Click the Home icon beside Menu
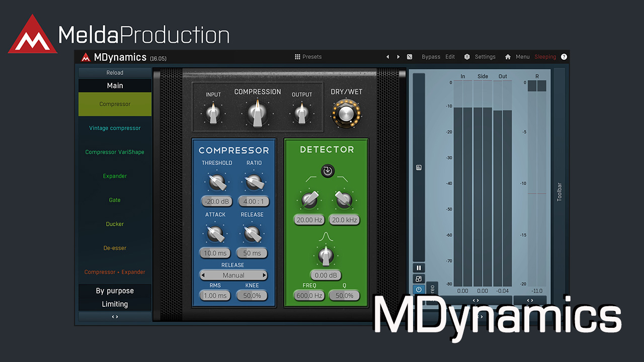 508,57
